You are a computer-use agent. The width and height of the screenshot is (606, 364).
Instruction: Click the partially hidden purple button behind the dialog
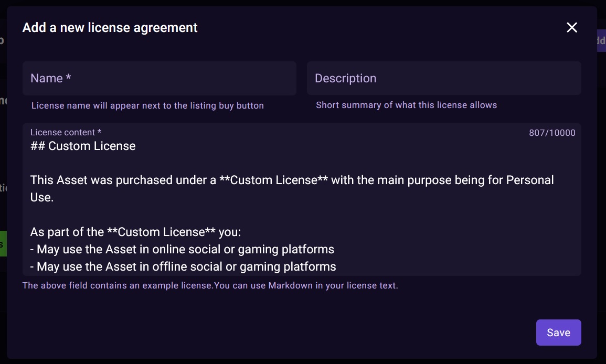point(601,41)
